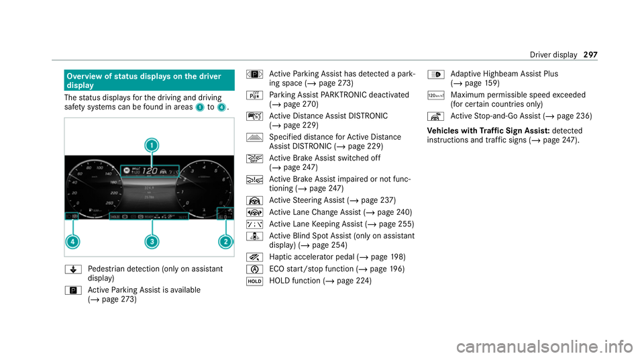Click the Active Brake Assist switched off icon
The image size is (644, 358).
254,159
